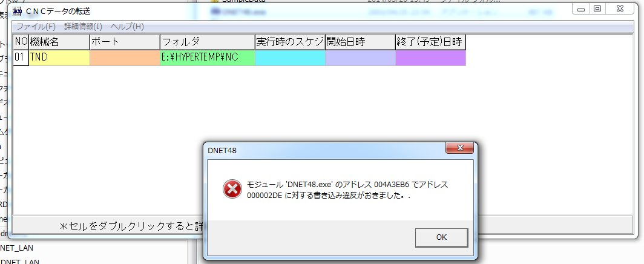This screenshot has width=644, height=264.
Task: Select the cyan schedule cell in row 01
Action: click(x=290, y=58)
